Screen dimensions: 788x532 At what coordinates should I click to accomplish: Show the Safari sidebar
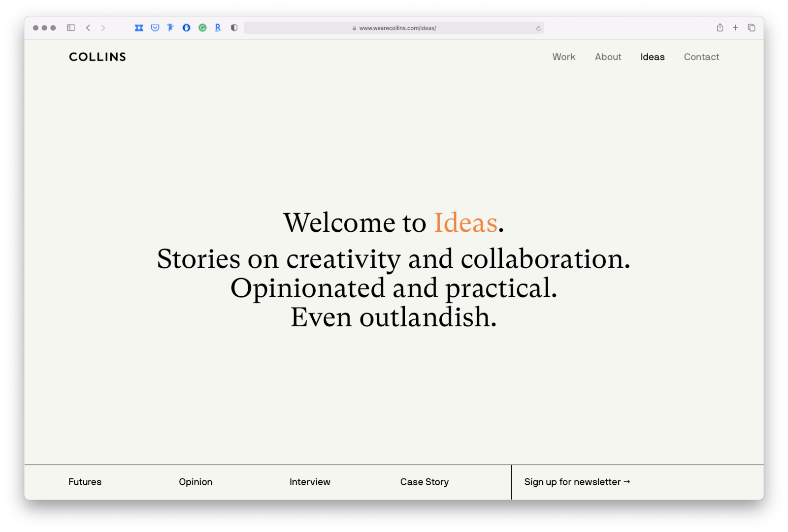pyautogui.click(x=71, y=28)
